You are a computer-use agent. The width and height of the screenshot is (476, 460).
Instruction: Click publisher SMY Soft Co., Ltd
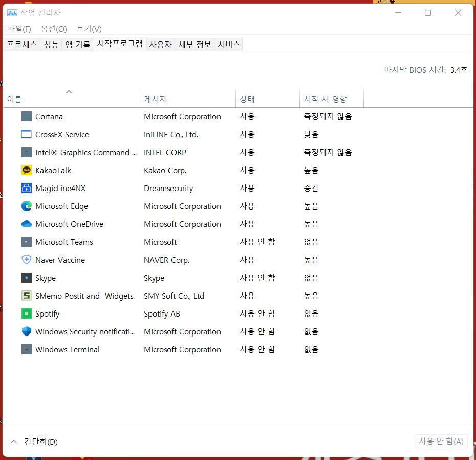point(174,296)
